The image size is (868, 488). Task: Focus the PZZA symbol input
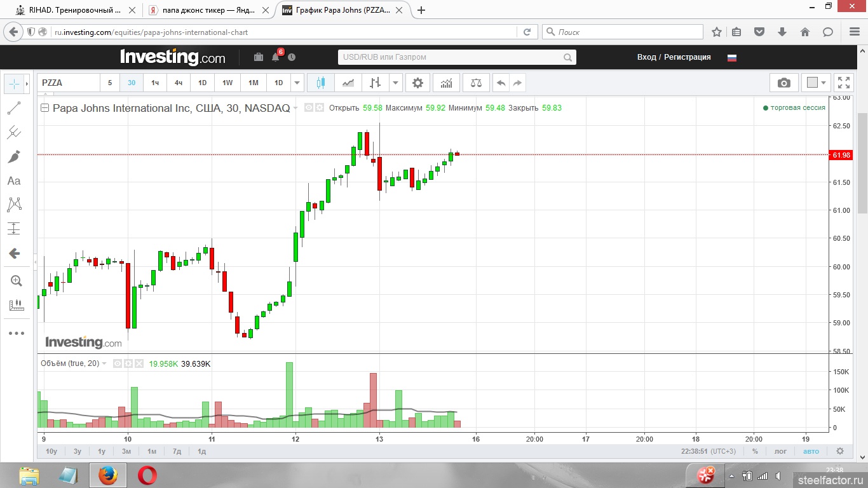(69, 83)
